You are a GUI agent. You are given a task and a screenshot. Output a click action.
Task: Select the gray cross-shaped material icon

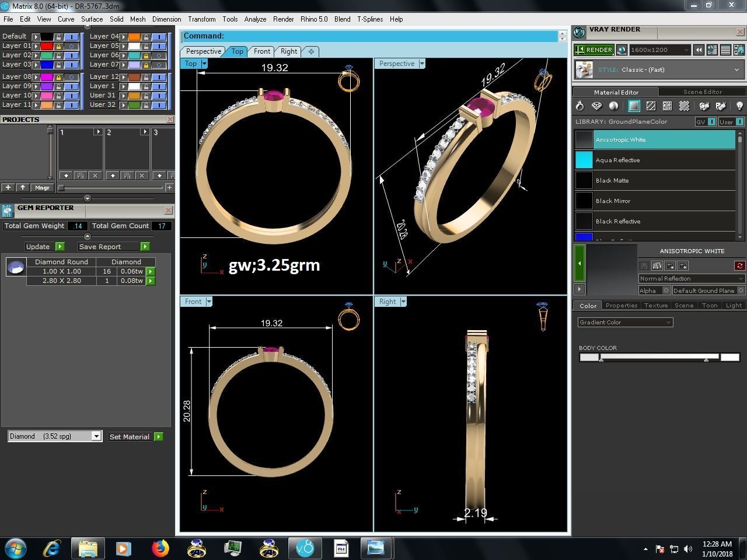tap(684, 106)
